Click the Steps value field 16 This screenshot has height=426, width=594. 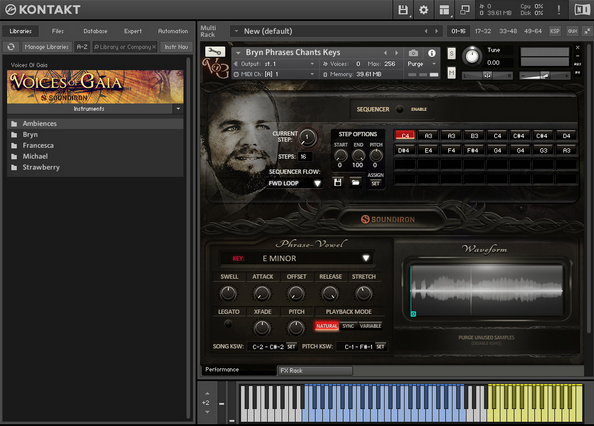click(x=305, y=156)
